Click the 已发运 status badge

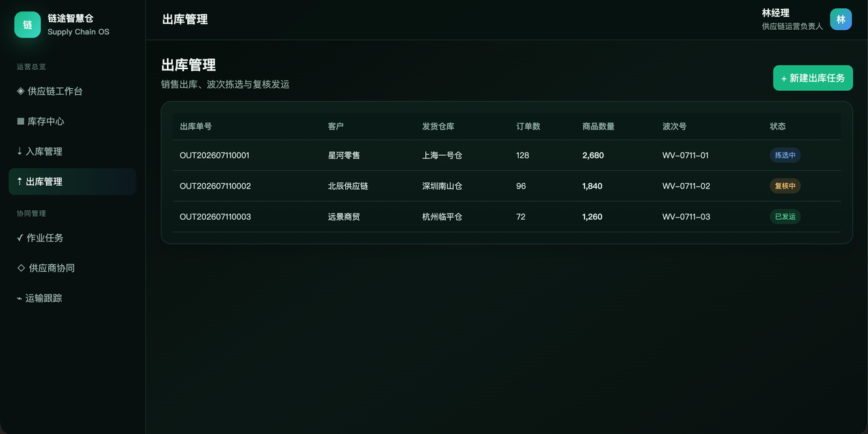point(785,217)
